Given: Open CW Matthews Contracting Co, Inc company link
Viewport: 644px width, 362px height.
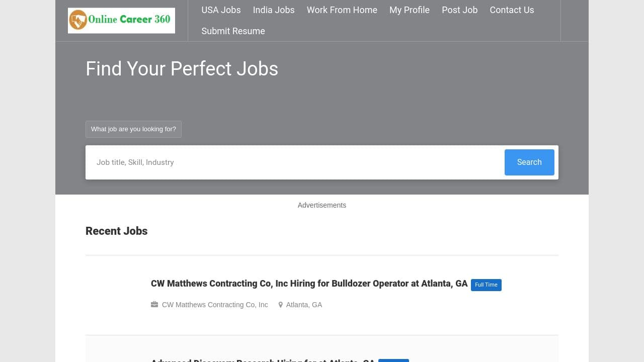Looking at the screenshot, I should [215, 305].
